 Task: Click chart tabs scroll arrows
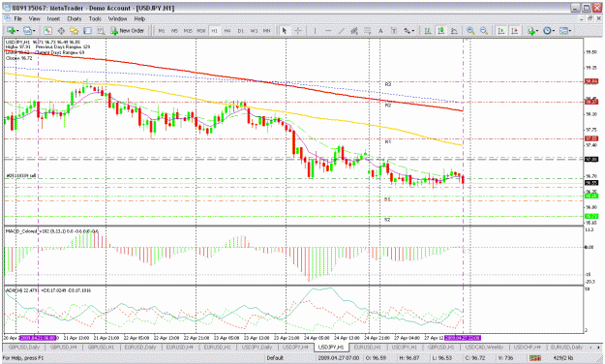595,348
